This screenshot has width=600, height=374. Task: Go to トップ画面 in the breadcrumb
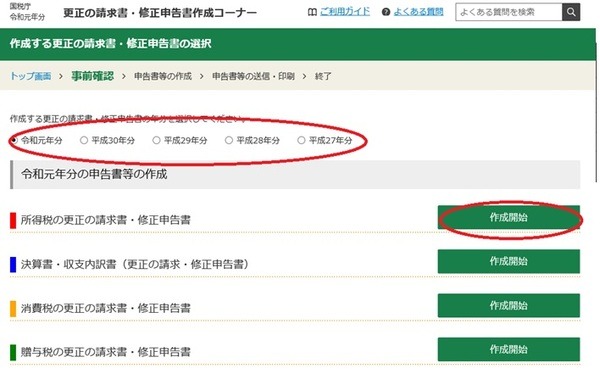click(x=30, y=76)
